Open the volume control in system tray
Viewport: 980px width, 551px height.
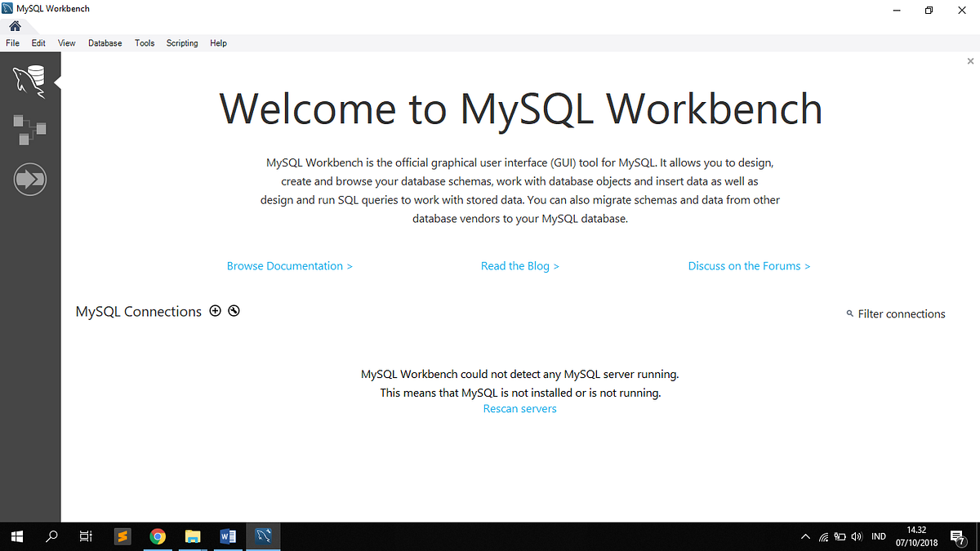point(856,536)
